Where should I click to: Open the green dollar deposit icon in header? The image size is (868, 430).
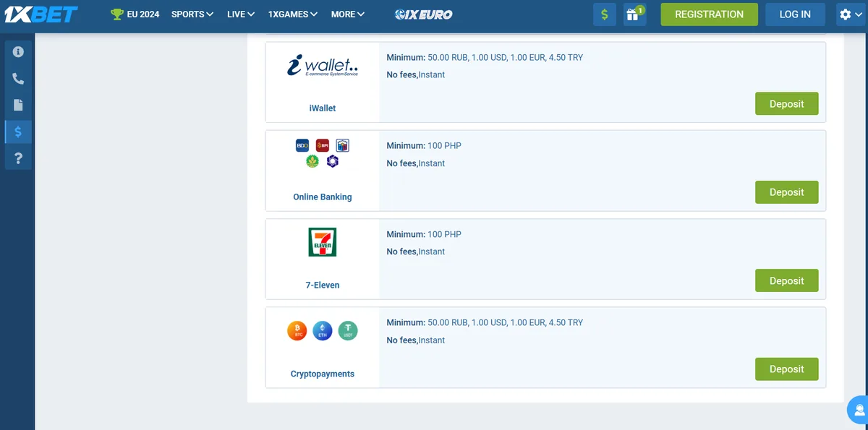605,14
